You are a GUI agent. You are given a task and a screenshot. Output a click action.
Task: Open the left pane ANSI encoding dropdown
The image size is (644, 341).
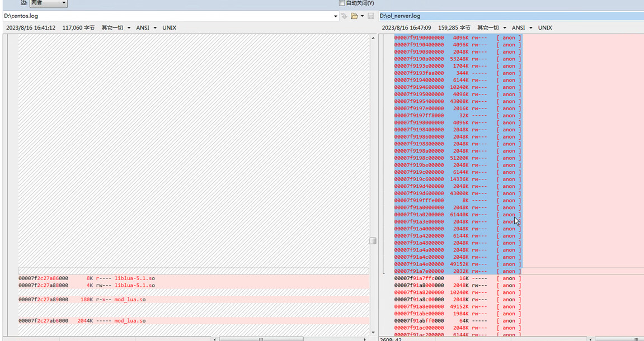click(x=146, y=27)
